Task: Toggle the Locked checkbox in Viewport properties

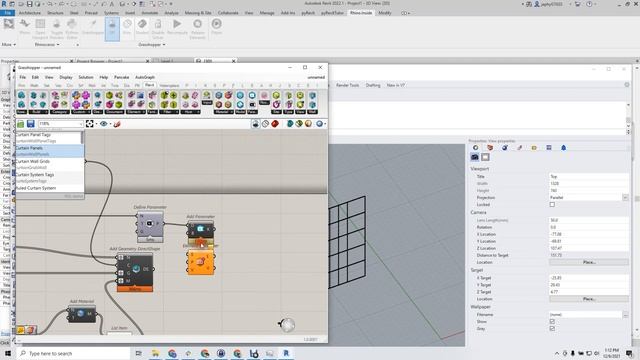Action: click(x=552, y=204)
